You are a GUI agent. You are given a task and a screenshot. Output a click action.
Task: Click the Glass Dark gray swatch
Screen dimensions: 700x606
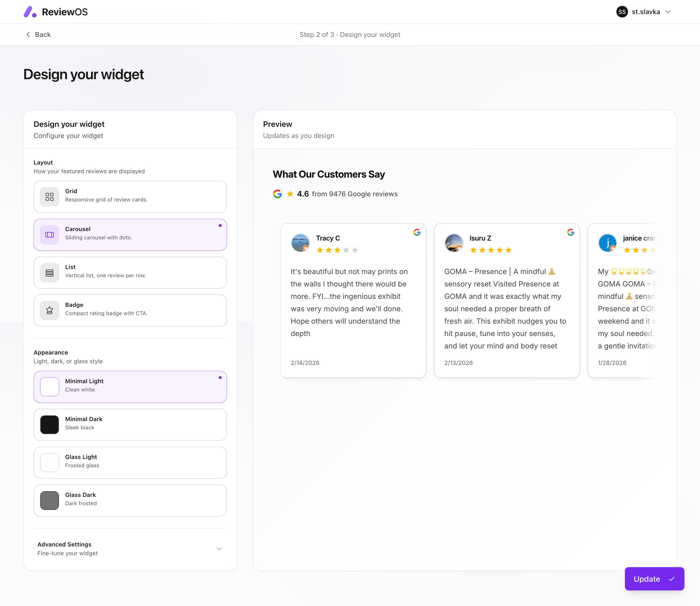pyautogui.click(x=49, y=500)
